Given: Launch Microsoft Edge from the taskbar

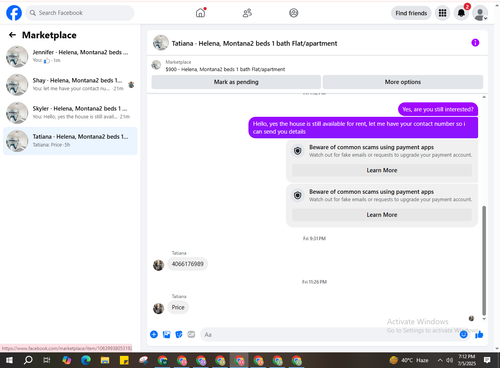Looking at the screenshot, I should click(x=86, y=360).
